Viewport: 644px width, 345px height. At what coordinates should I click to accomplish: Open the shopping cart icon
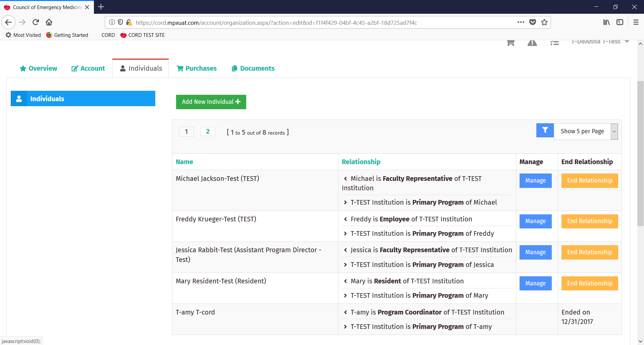click(x=511, y=43)
